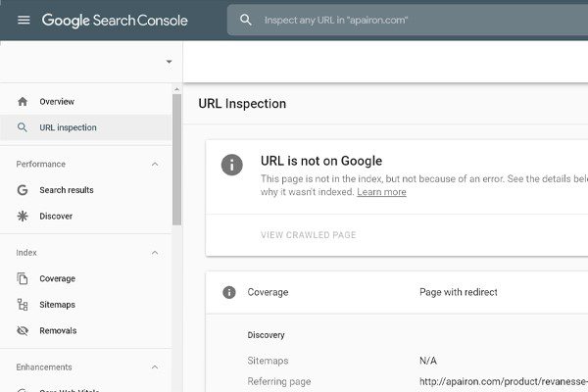Click the URL Inspection page title
The height and width of the screenshot is (392, 588).
pos(242,104)
